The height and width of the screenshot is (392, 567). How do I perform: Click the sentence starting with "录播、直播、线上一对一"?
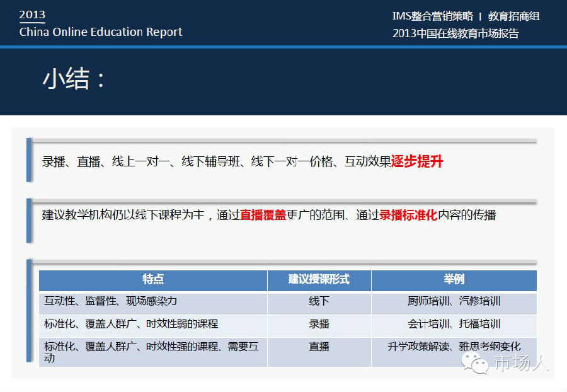(x=243, y=161)
